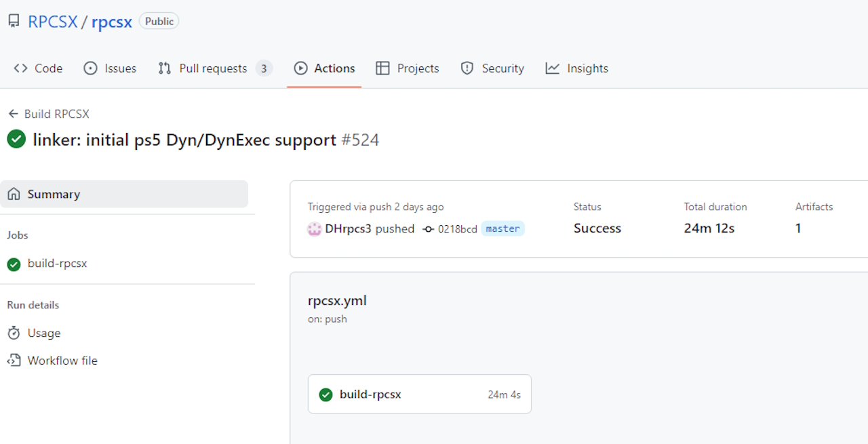868x444 pixels.
Task: Click the stopwatch icon next to Usage
Action: (x=14, y=334)
